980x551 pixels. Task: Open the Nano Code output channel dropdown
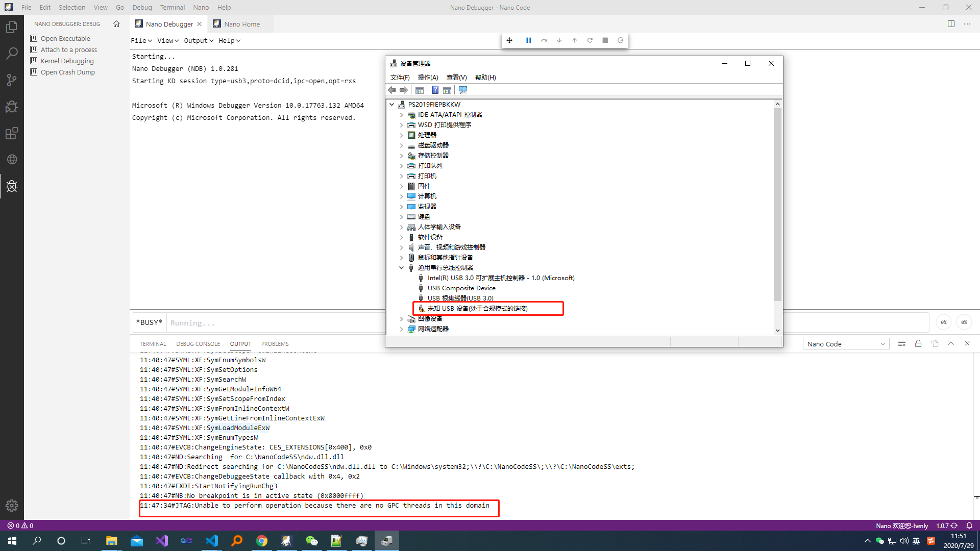[x=846, y=344]
